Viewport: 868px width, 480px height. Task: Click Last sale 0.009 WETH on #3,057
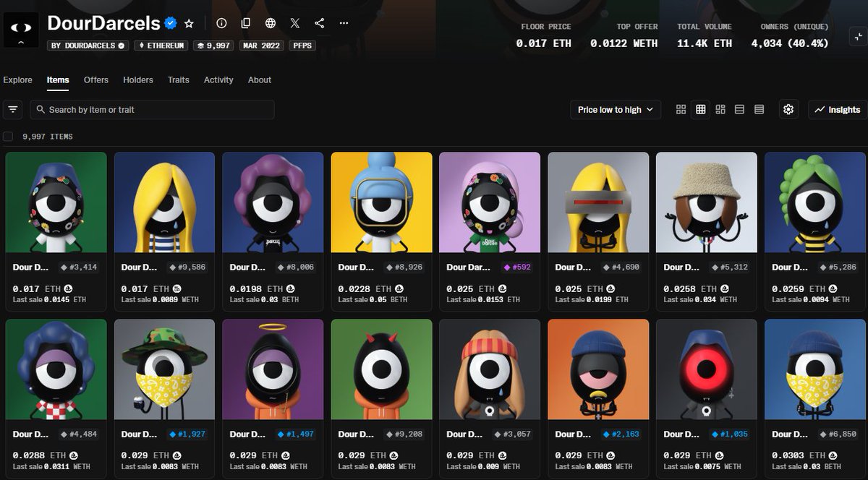[482, 467]
